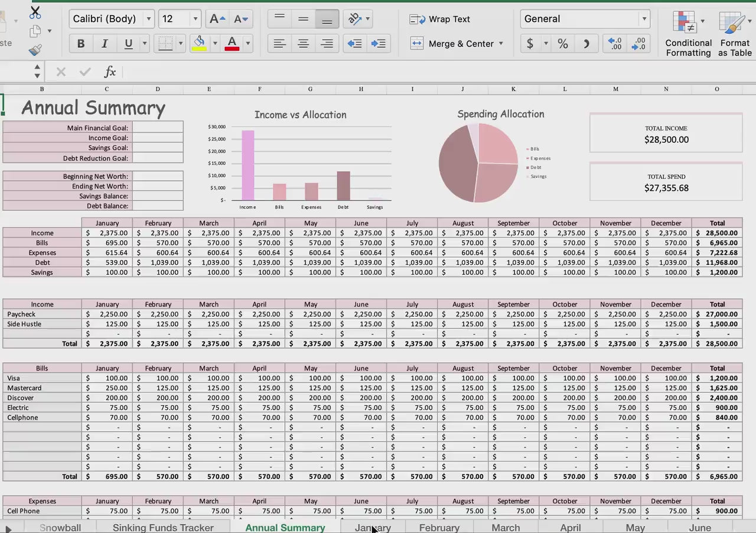Apply red font color
The height and width of the screenshot is (533, 756).
click(x=232, y=43)
